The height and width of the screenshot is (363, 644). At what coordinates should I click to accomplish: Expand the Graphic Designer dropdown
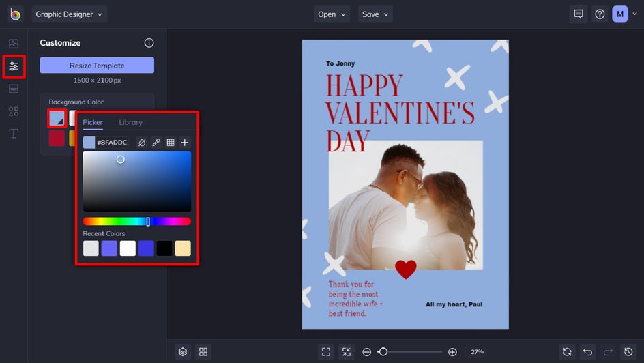(70, 14)
